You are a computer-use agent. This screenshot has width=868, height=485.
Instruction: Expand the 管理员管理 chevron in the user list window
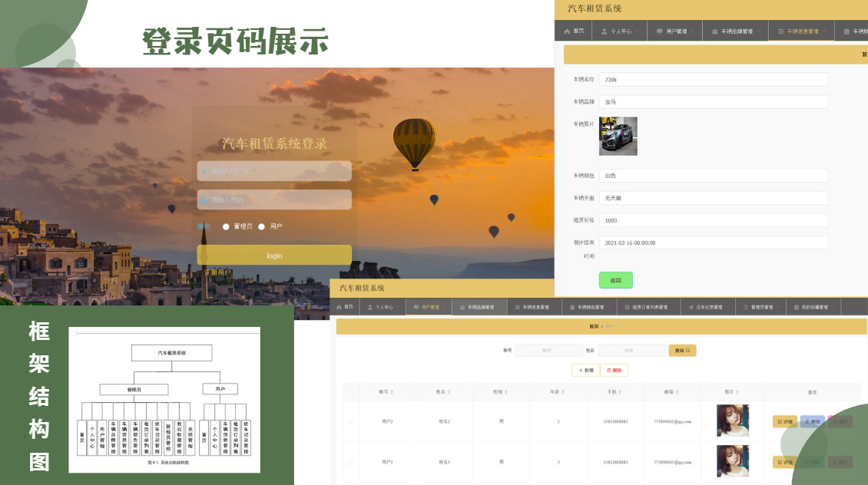[778, 307]
